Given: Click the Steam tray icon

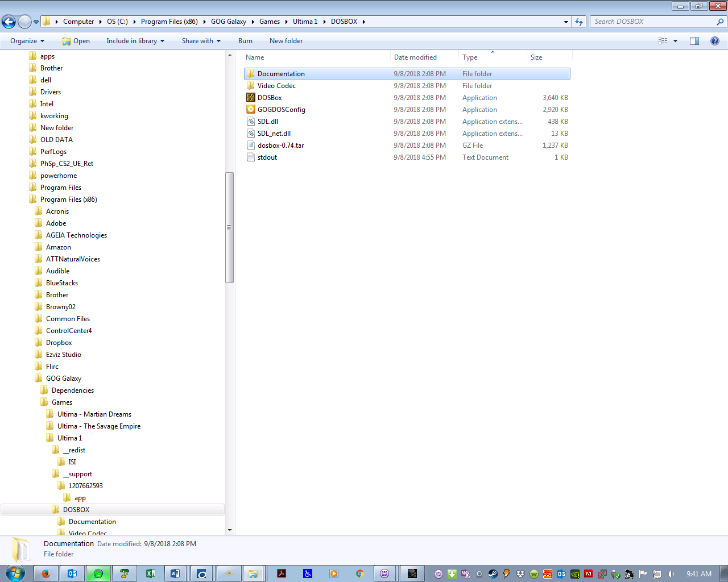Looking at the screenshot, I should pos(493,574).
